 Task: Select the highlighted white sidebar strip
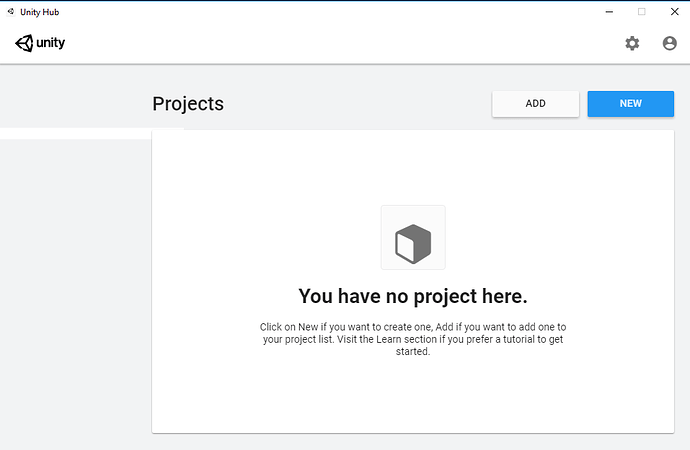[x=91, y=134]
